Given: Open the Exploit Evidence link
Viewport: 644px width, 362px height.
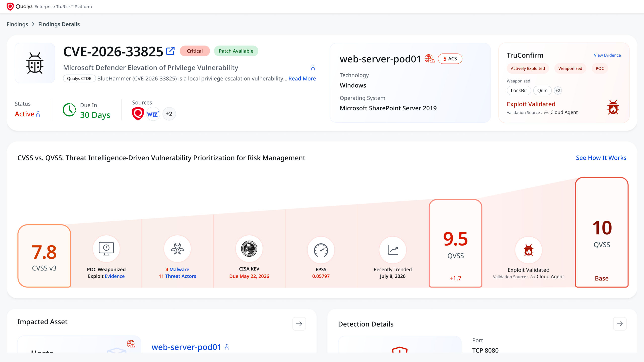Looking at the screenshot, I should coord(115,276).
